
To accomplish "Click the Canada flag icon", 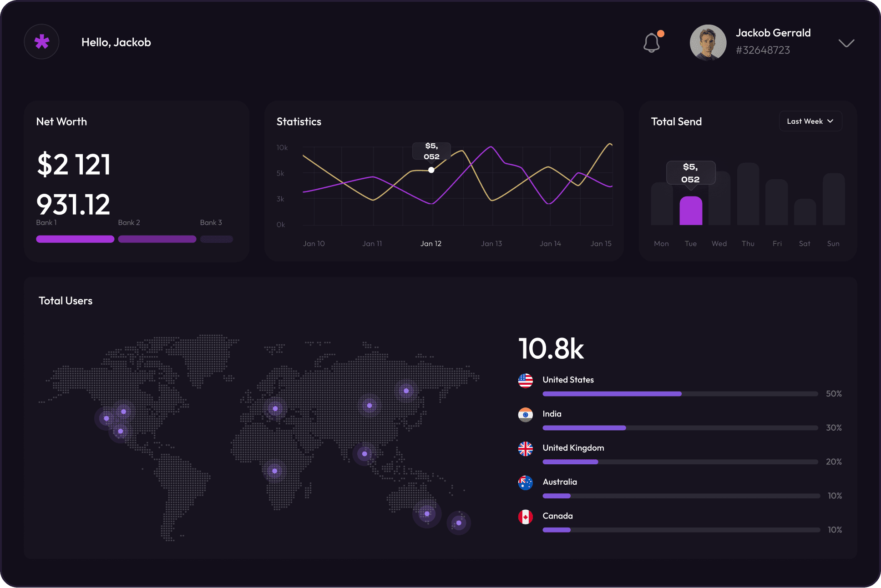I will (526, 517).
